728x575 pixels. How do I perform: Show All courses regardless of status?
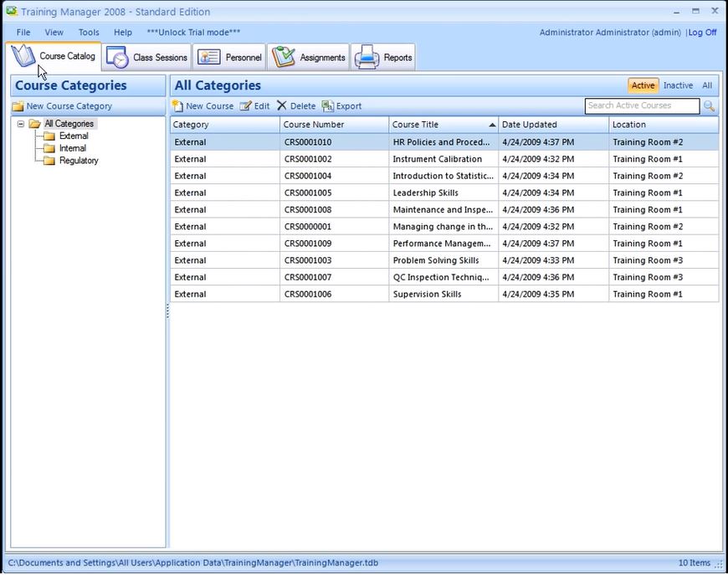pyautogui.click(x=707, y=85)
